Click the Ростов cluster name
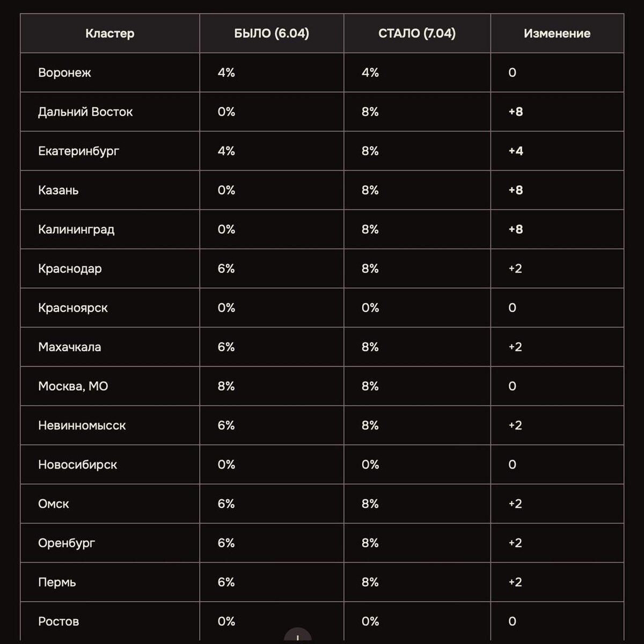The image size is (644, 644). click(58, 621)
